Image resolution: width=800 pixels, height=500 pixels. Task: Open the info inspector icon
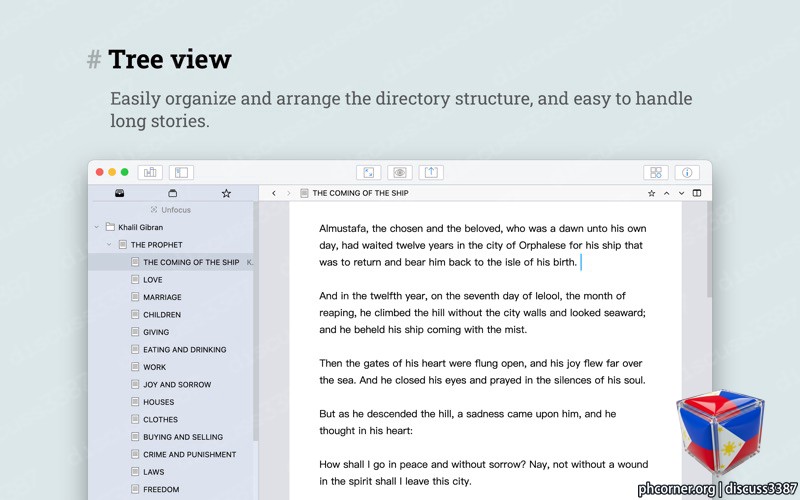pos(687,172)
